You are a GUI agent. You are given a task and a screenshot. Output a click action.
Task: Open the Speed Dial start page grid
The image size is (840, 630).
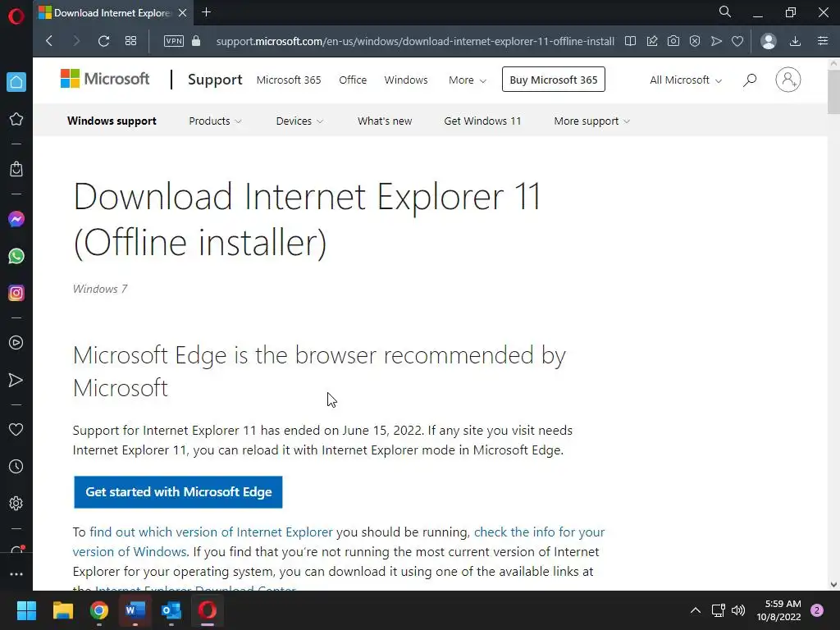coord(130,41)
